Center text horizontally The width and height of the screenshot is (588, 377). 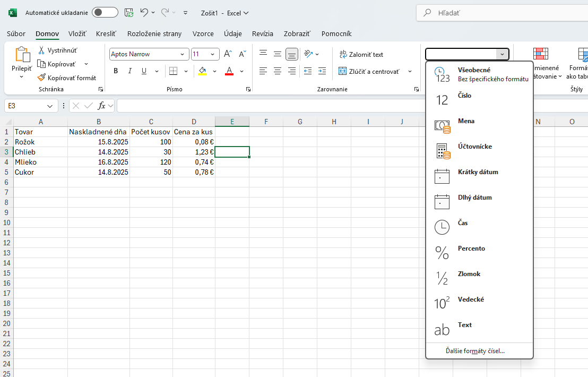pyautogui.click(x=278, y=71)
